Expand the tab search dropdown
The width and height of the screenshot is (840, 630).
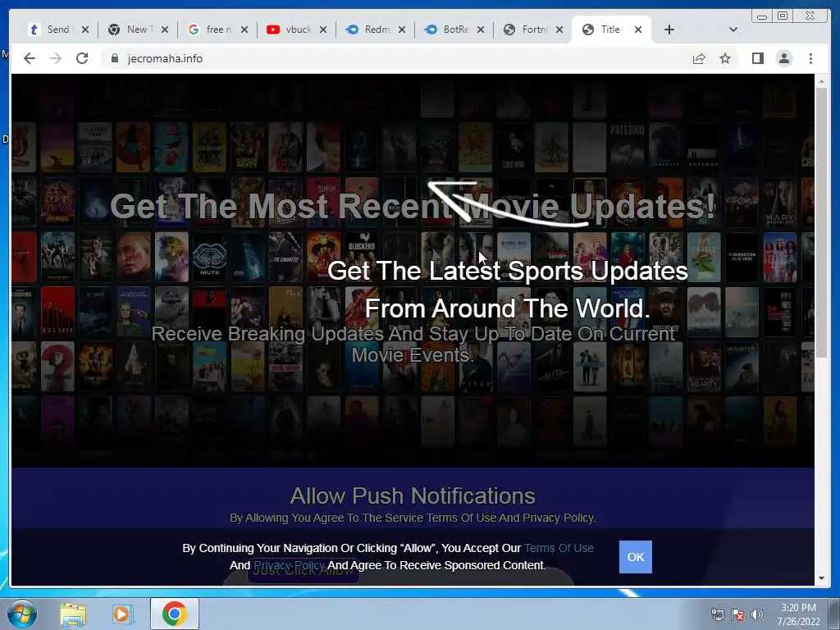coord(733,30)
